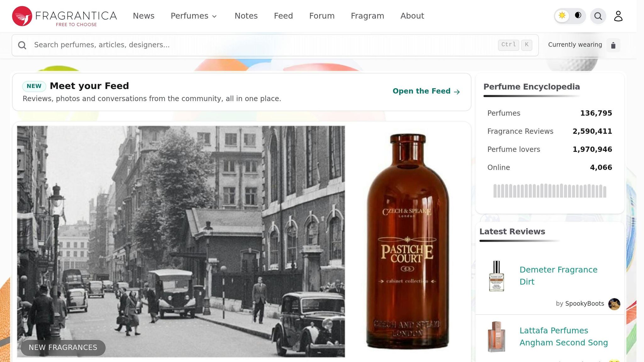Open search with header magnifier icon
Screen dimensions: 644x362
pos(598,16)
